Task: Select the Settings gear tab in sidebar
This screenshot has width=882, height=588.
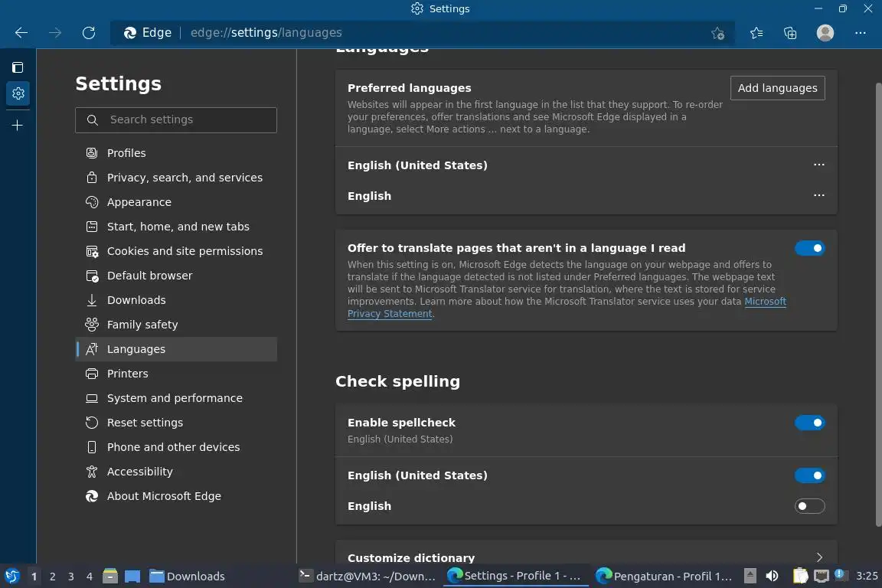Action: pos(18,93)
